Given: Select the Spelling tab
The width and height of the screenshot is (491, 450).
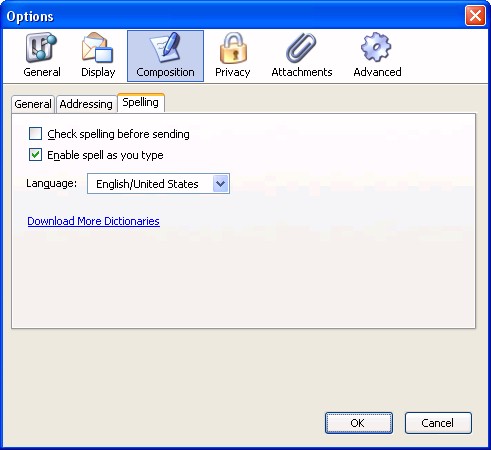Looking at the screenshot, I should coord(141,102).
